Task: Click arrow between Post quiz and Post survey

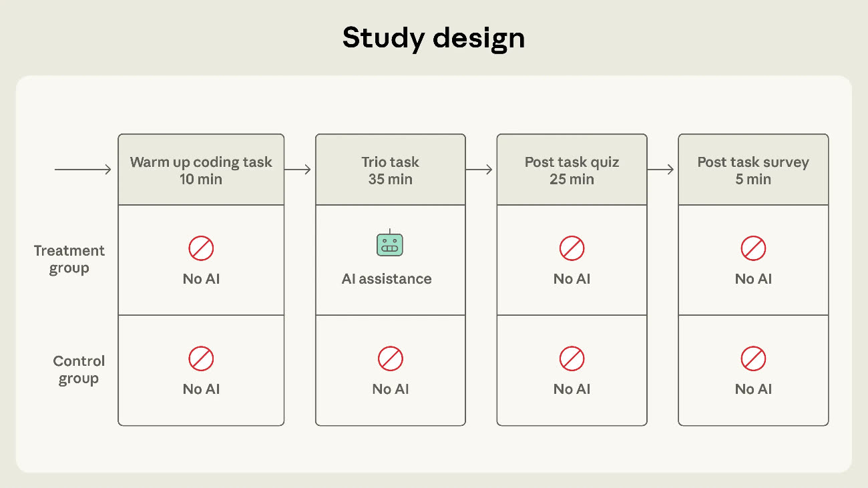Action: pyautogui.click(x=662, y=170)
